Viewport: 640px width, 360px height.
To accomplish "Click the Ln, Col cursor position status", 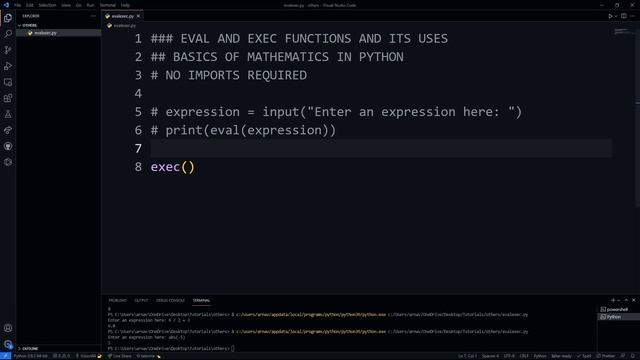I will click(467, 356).
